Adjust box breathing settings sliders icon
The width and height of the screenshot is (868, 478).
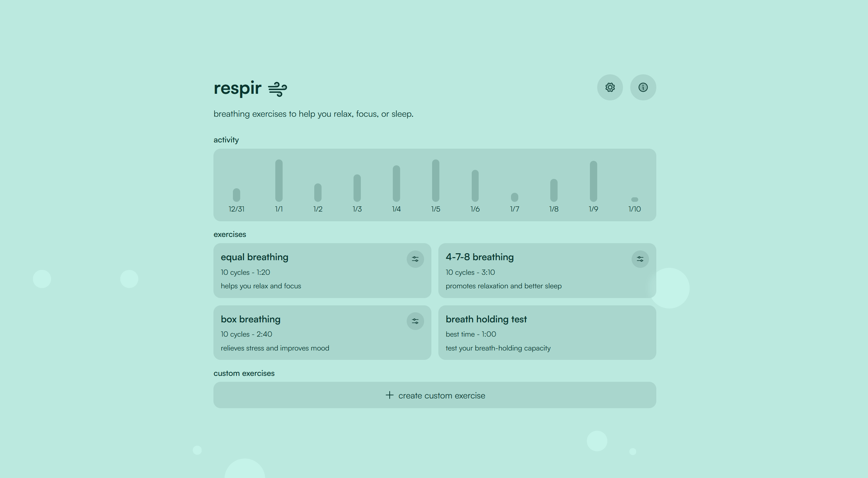[x=415, y=321]
